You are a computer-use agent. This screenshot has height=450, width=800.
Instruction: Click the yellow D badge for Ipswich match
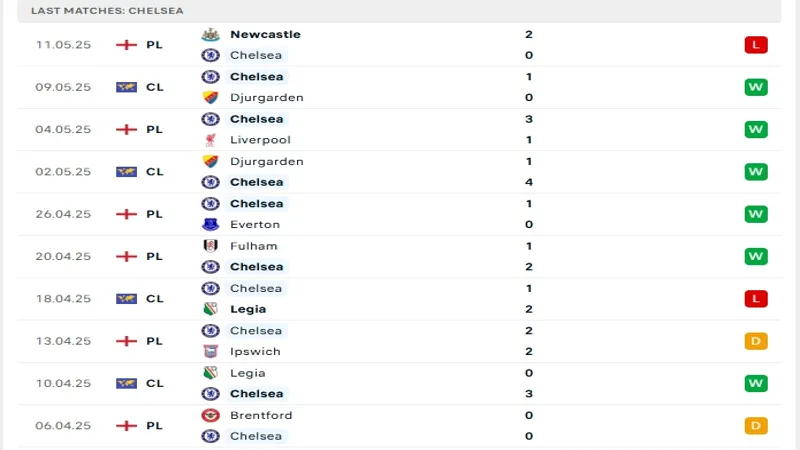[755, 341]
